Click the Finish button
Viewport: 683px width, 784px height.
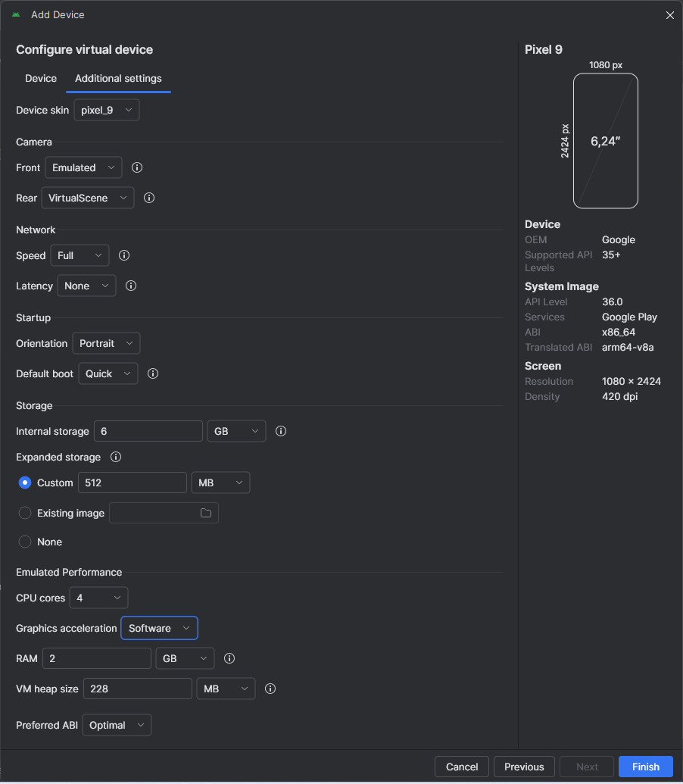[x=646, y=767]
